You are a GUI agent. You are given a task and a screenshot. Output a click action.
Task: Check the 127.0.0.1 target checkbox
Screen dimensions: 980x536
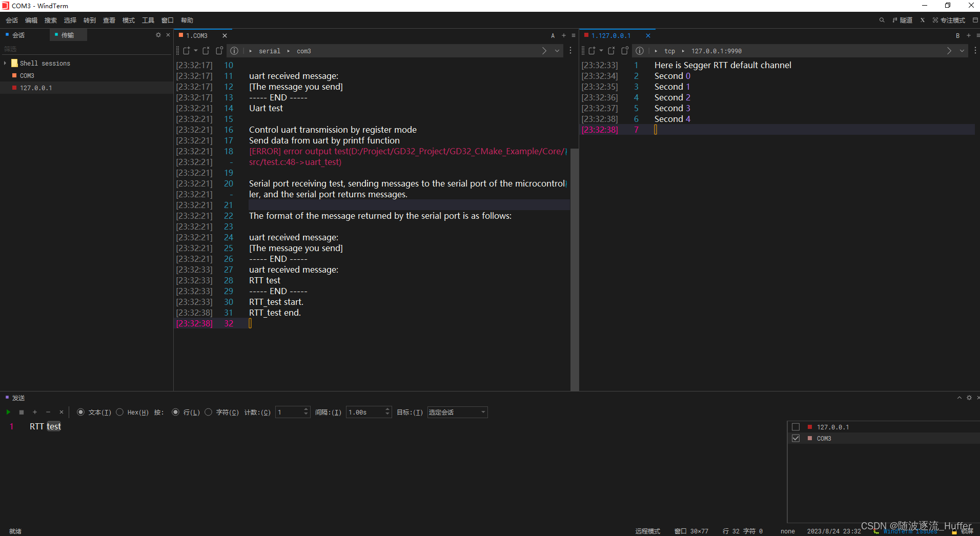click(795, 427)
